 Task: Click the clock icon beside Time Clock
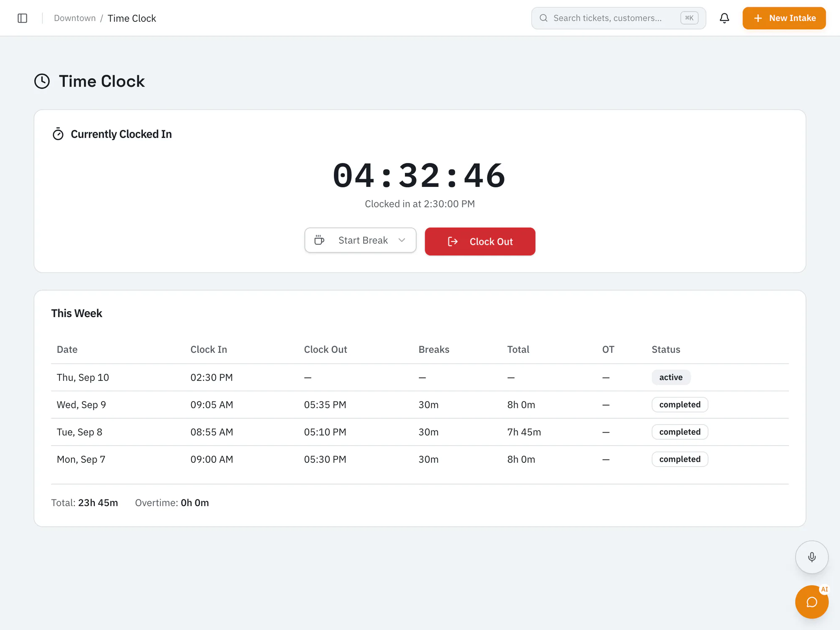pos(42,81)
